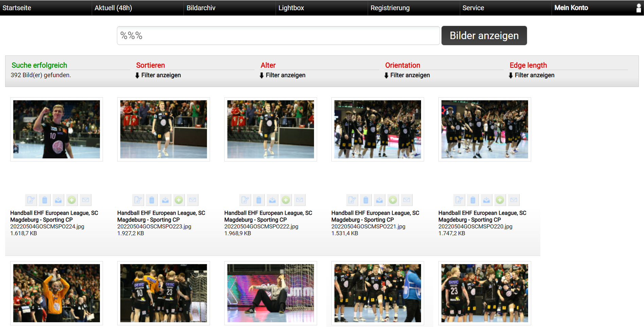The width and height of the screenshot is (644, 327).
Task: Click the edit icon under image 20220504GOSCMSPO220.jpg
Action: pos(459,200)
